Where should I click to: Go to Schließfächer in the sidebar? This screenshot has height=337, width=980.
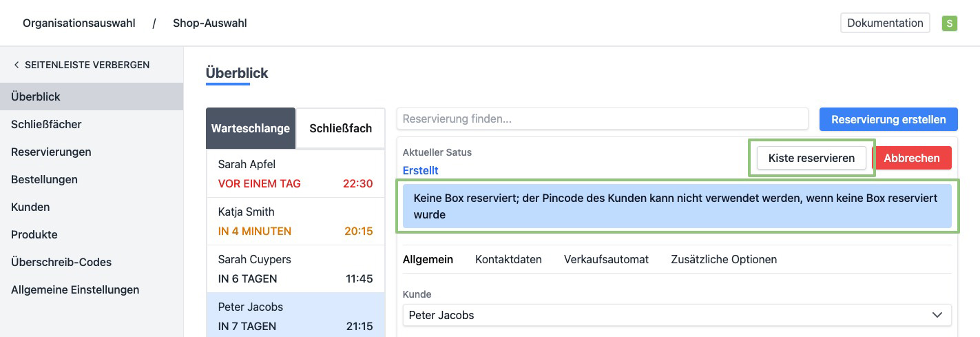pos(46,124)
